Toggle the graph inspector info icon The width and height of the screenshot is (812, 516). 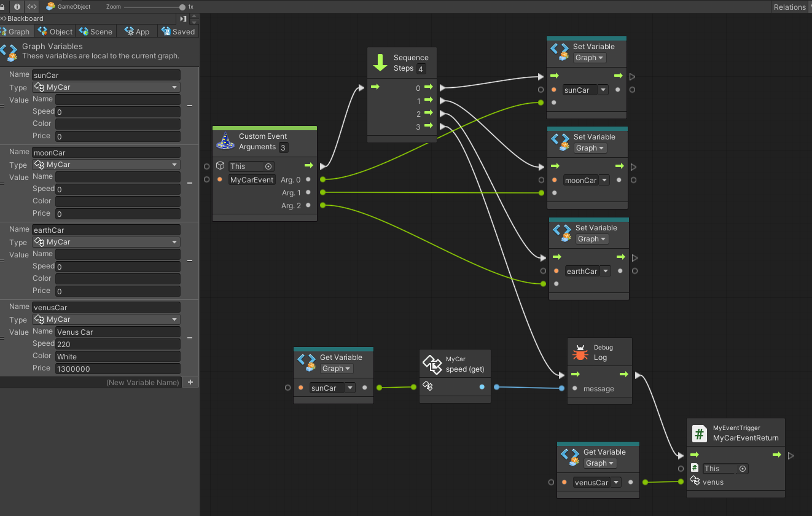click(17, 6)
